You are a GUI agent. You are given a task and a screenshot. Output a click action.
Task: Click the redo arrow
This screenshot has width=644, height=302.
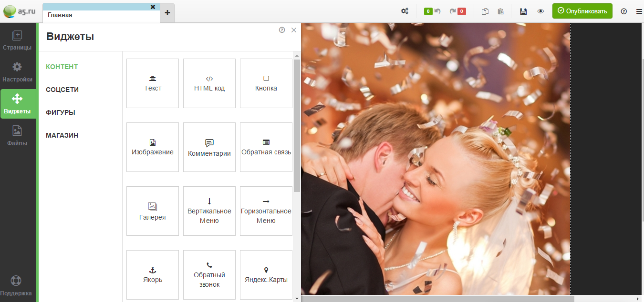point(453,11)
